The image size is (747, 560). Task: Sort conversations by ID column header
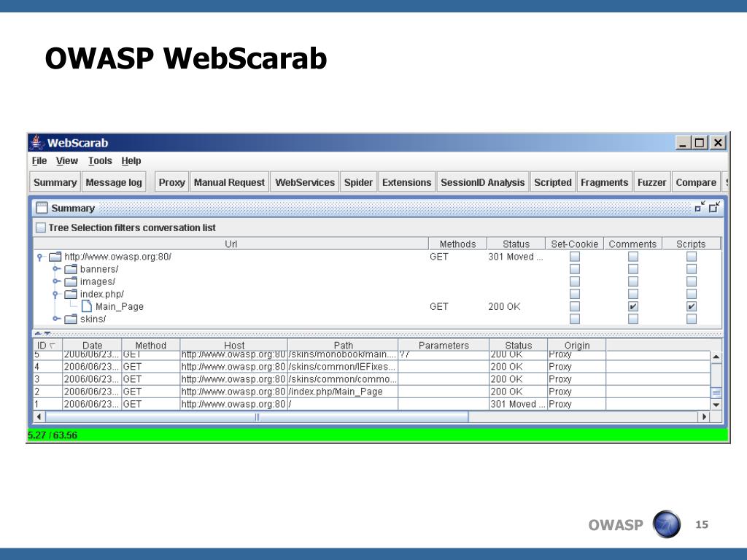coord(47,345)
